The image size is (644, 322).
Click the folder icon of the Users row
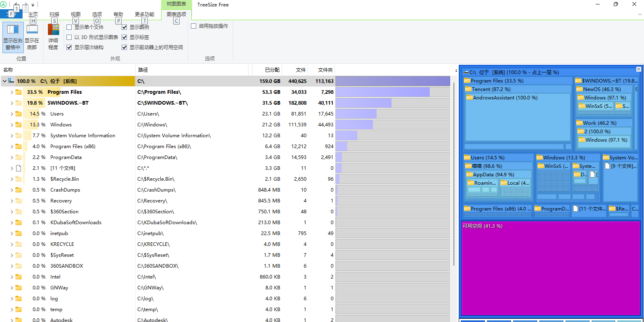19,114
